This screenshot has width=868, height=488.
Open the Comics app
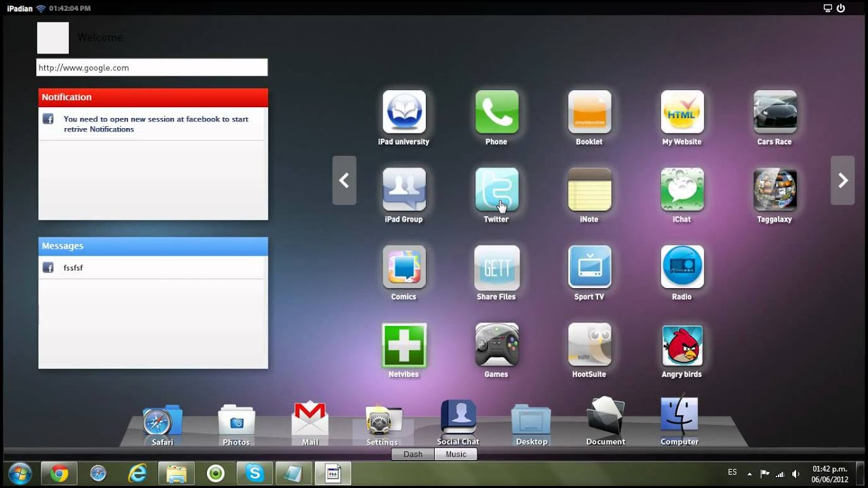tap(404, 267)
